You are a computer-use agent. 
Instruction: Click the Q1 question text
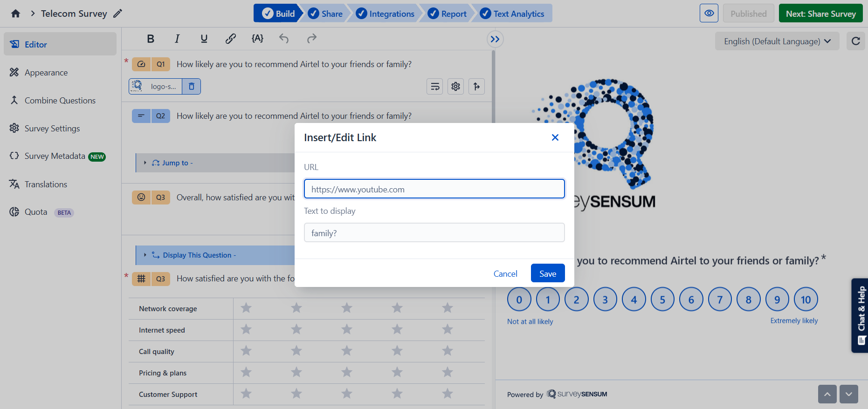(x=294, y=64)
